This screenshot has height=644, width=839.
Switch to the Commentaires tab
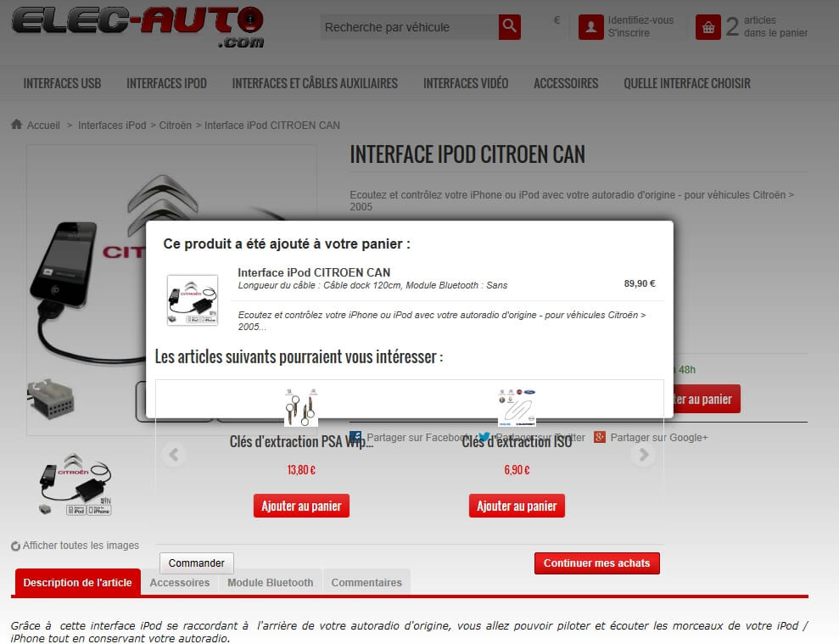click(366, 582)
